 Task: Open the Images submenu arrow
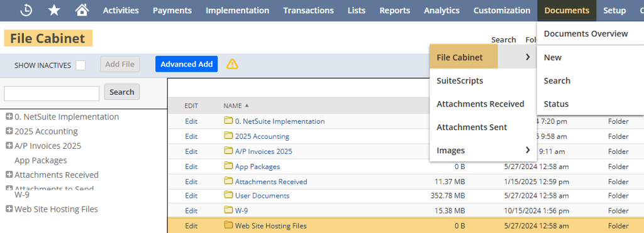[x=528, y=151]
